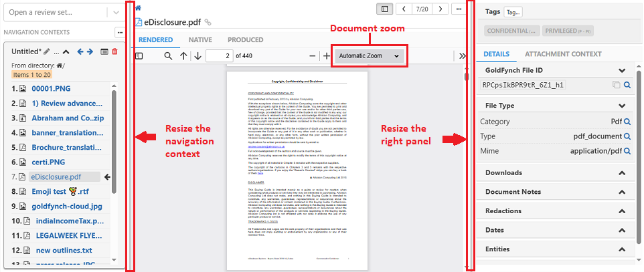This screenshot has width=644, height=272.
Task: Expand the Entities section
Action: click(622, 249)
